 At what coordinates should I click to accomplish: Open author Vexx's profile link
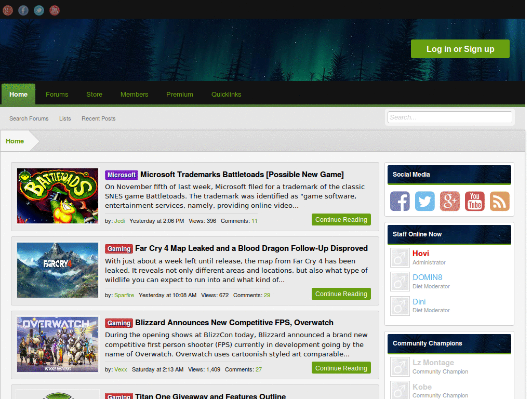pos(121,369)
